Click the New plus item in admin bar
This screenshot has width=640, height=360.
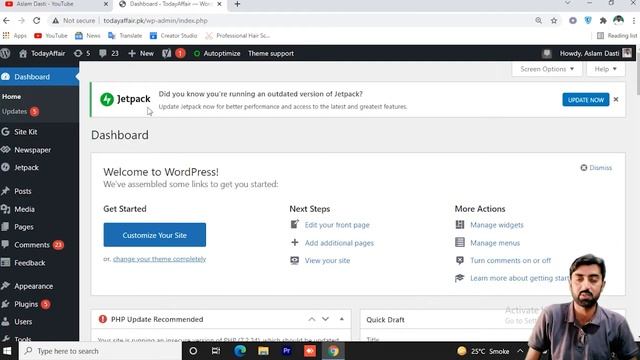[x=141, y=53]
